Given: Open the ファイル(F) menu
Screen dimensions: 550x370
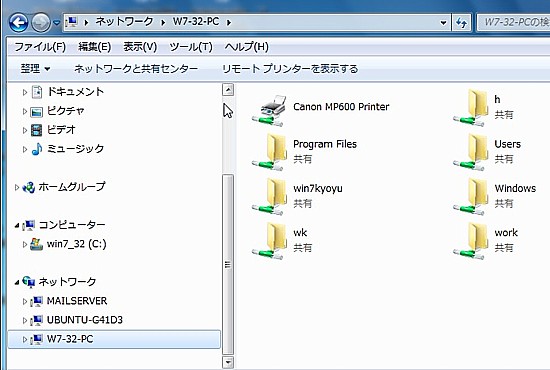Looking at the screenshot, I should click(40, 47).
